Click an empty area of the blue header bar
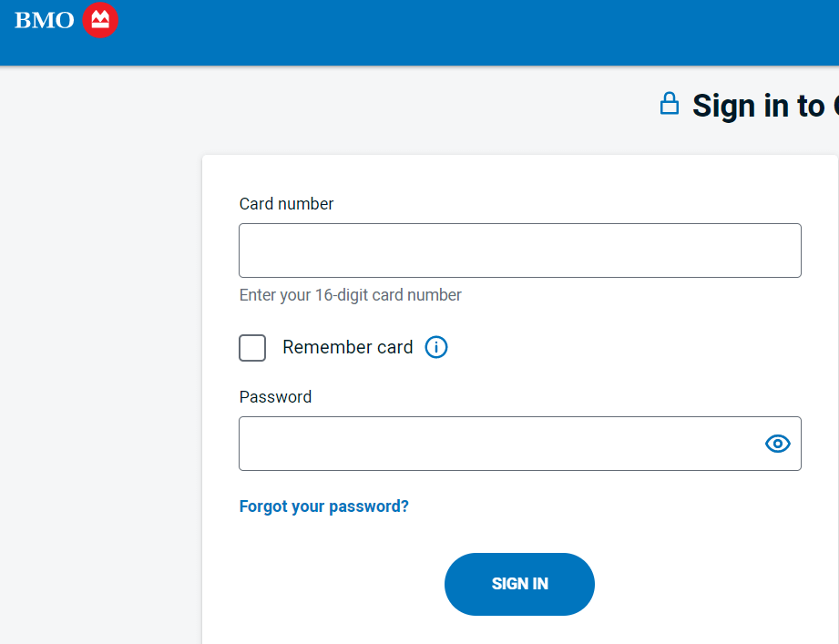Viewport: 839px width, 644px height. coord(455,32)
